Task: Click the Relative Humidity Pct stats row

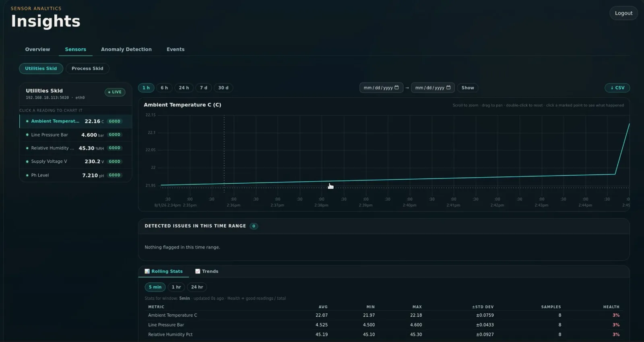Action: tap(384, 335)
